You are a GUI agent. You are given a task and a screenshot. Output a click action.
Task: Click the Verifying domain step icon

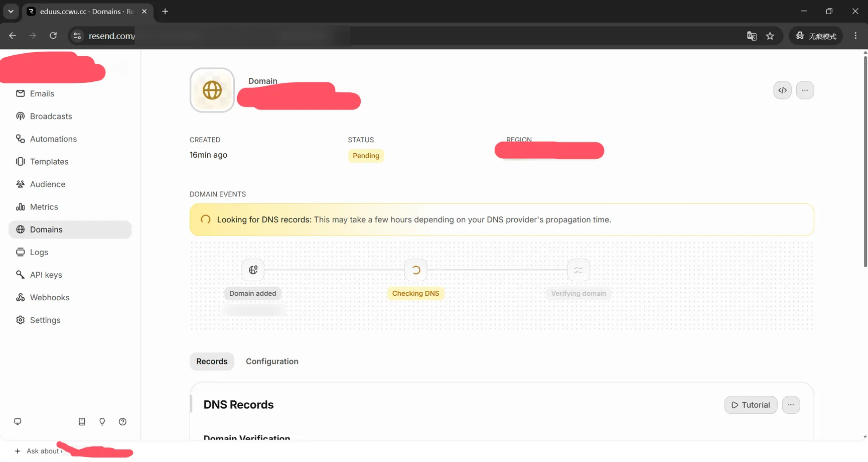tap(578, 270)
